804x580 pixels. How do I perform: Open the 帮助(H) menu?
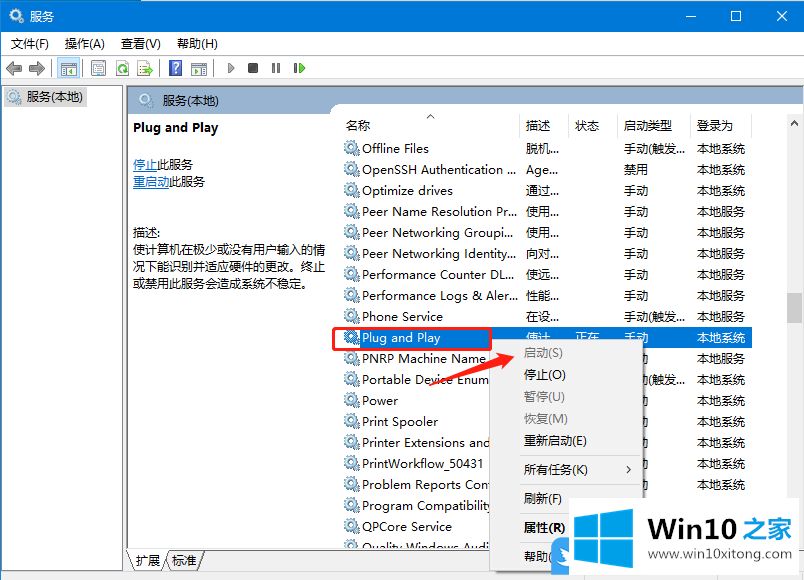point(197,44)
